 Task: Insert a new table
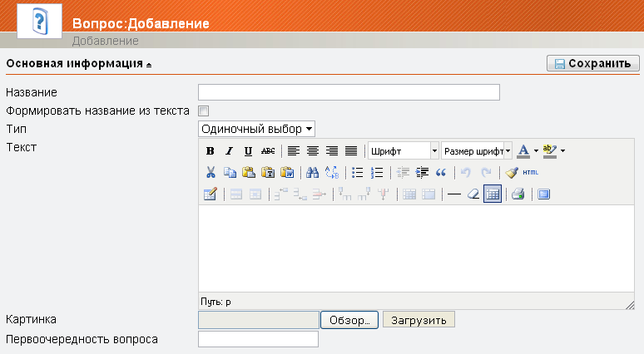coord(211,194)
